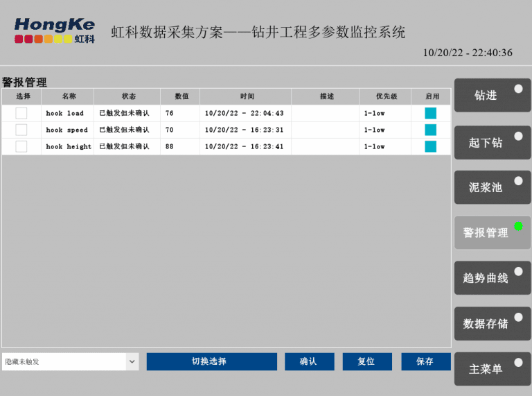Toggle the enable square for hook speed
This screenshot has width=532, height=396.
[431, 130]
